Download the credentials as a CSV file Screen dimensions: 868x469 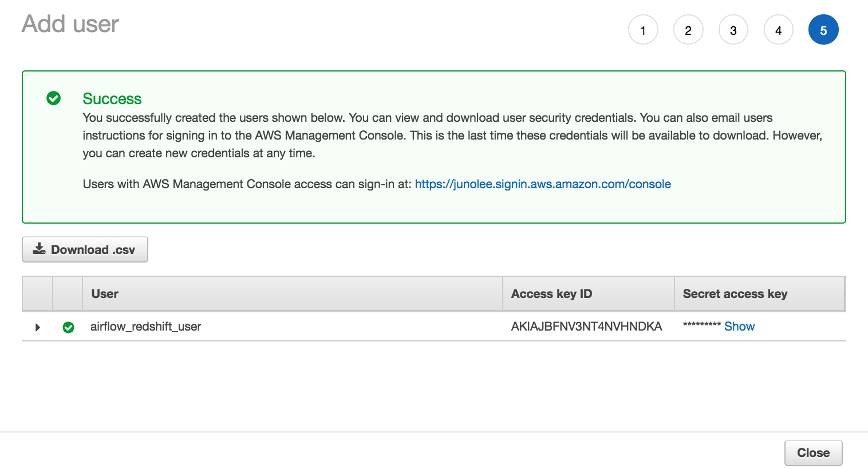[x=85, y=249]
